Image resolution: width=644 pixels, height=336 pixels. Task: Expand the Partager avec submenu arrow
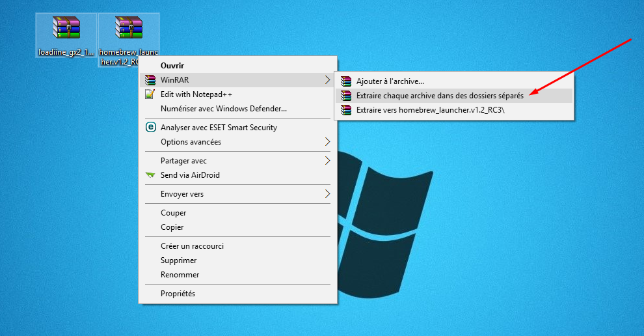327,160
